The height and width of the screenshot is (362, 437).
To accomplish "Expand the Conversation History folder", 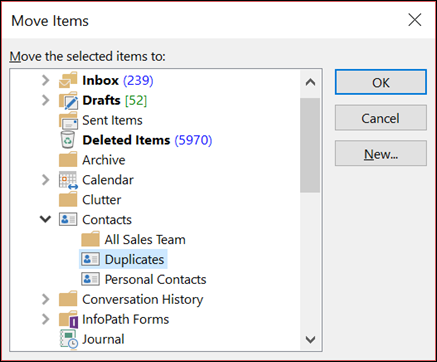I will click(x=46, y=299).
